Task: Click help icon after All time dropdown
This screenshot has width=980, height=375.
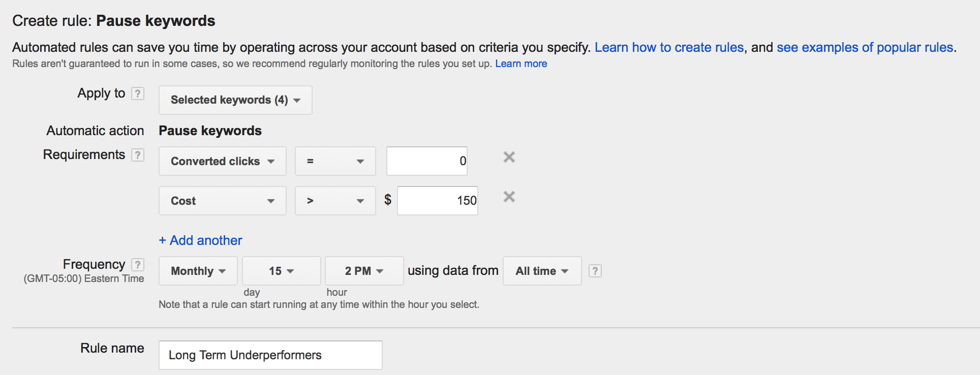Action: tap(595, 271)
